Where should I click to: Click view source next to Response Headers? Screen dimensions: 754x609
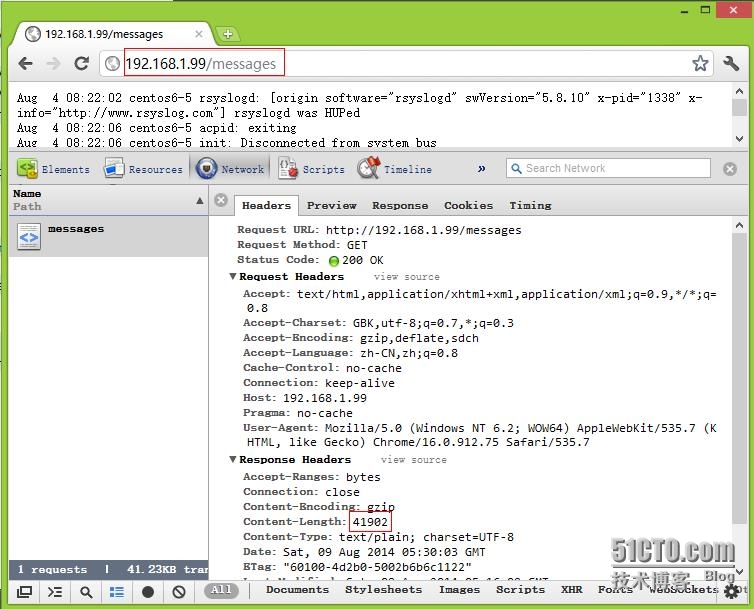[x=414, y=460]
